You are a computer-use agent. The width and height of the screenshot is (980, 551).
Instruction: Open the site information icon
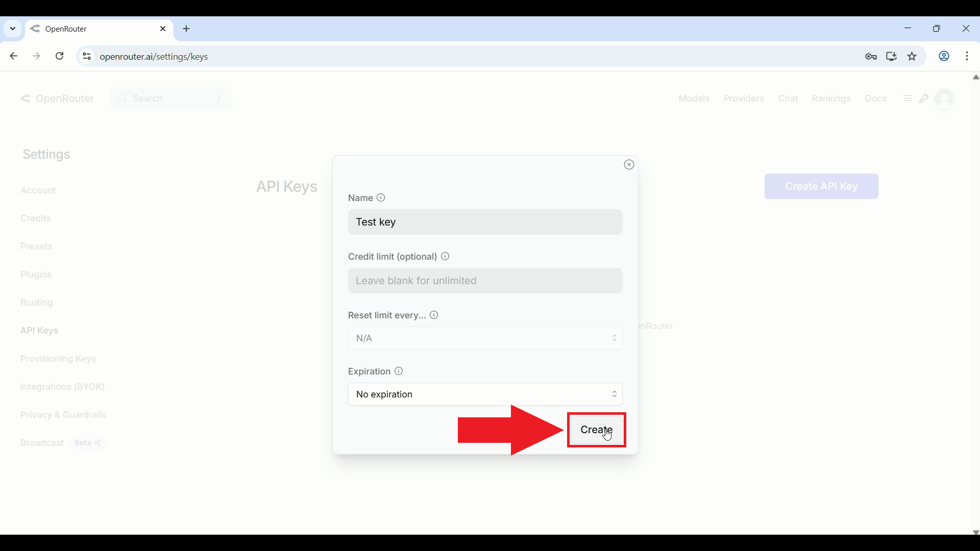point(87,57)
